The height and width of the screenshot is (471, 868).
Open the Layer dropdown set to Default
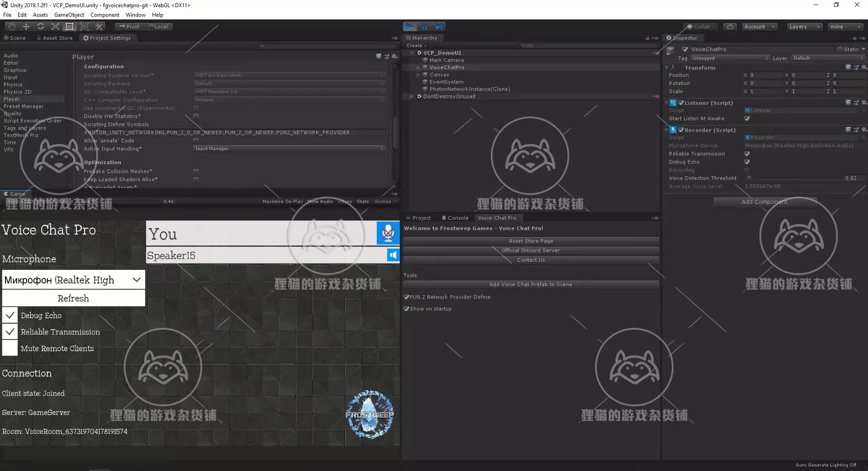pos(828,58)
